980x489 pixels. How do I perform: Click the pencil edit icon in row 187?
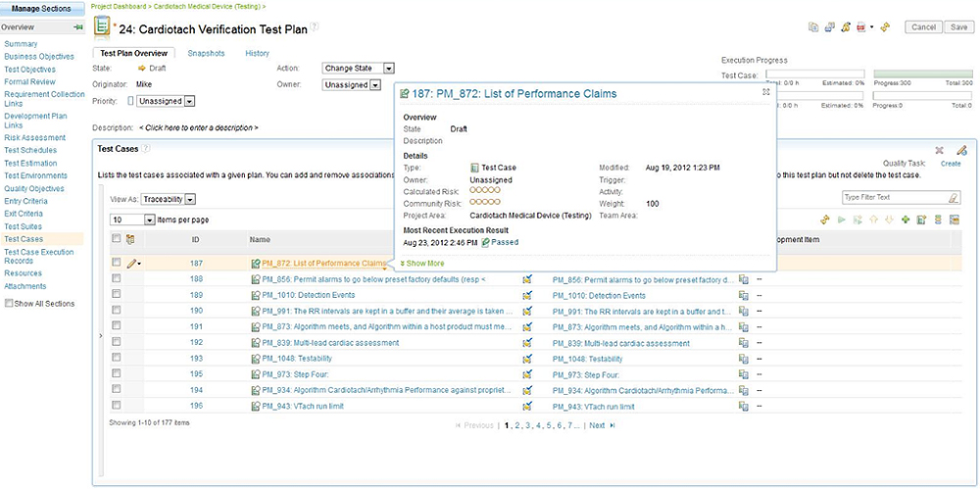(130, 264)
